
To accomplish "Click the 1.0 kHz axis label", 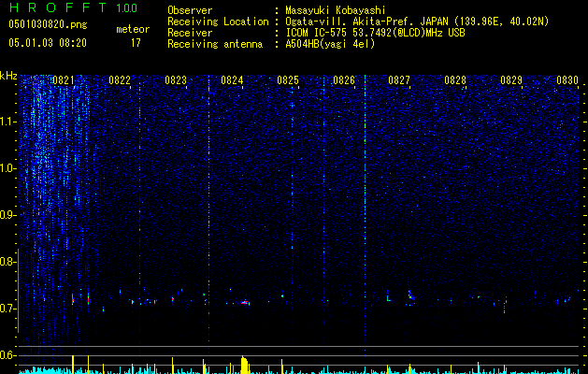I will tap(7, 168).
